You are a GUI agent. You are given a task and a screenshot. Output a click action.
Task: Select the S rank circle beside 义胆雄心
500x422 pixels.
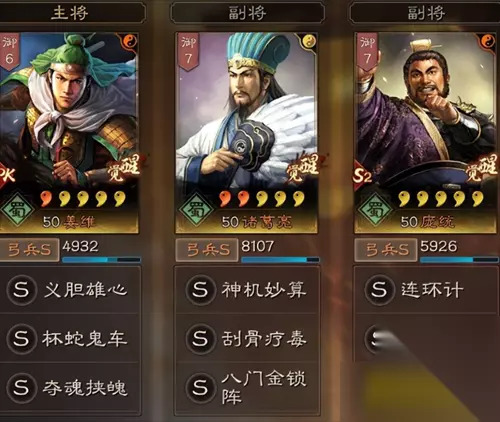point(21,289)
